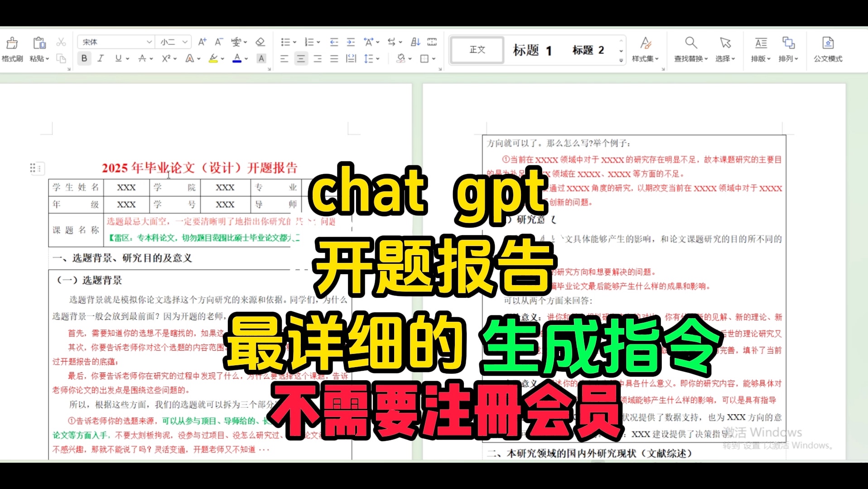Expand the font color dropdown arrow
868x489 pixels.
point(246,59)
